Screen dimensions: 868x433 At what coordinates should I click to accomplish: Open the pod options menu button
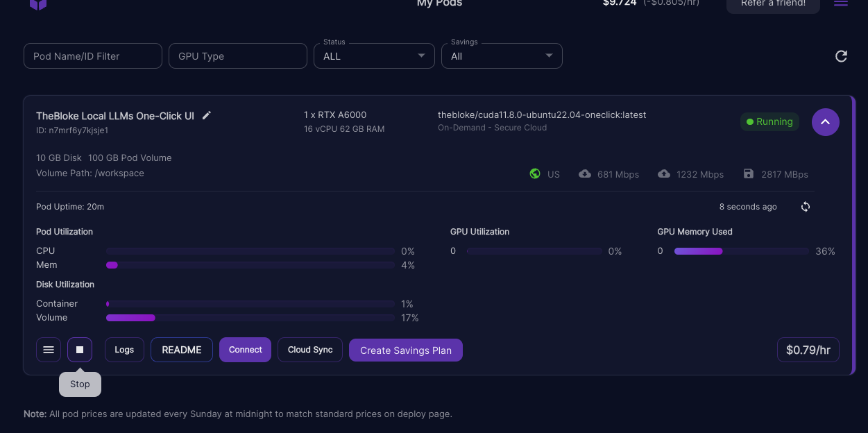tap(49, 350)
